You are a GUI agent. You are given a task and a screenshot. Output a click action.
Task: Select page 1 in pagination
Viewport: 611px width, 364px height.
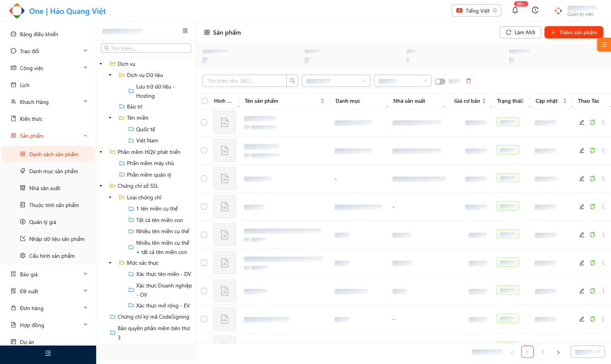click(528, 352)
